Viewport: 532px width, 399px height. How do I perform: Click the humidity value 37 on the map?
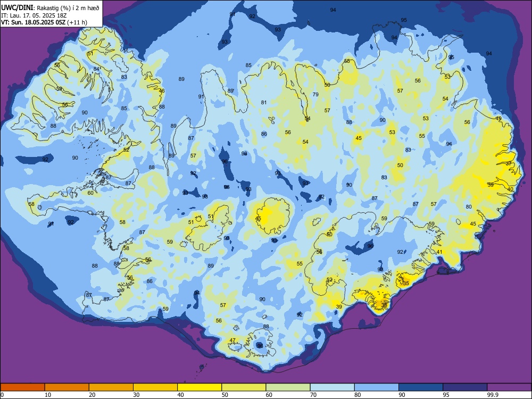tap(509, 163)
